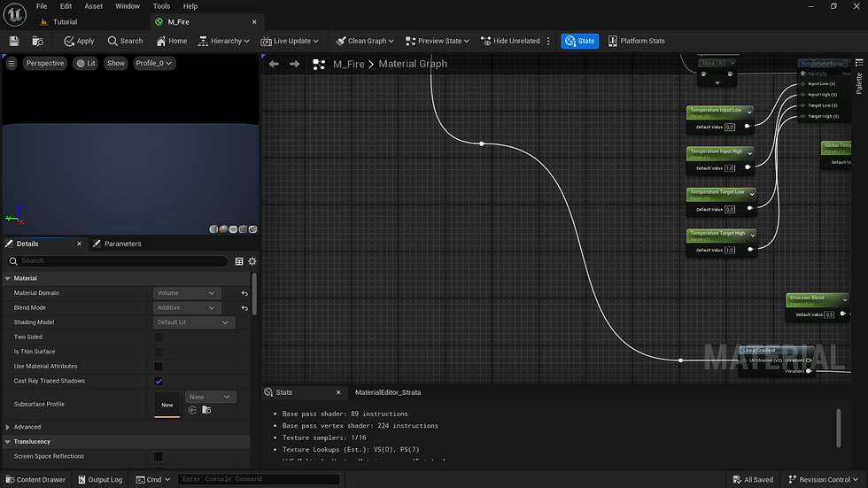The image size is (868, 488).
Task: Open the Blend Mode dropdown
Action: pyautogui.click(x=186, y=308)
